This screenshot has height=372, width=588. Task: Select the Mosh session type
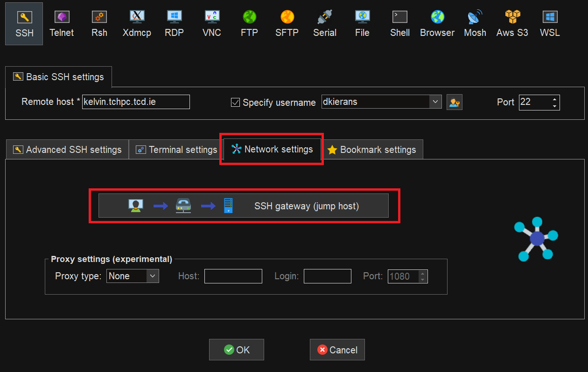475,23
